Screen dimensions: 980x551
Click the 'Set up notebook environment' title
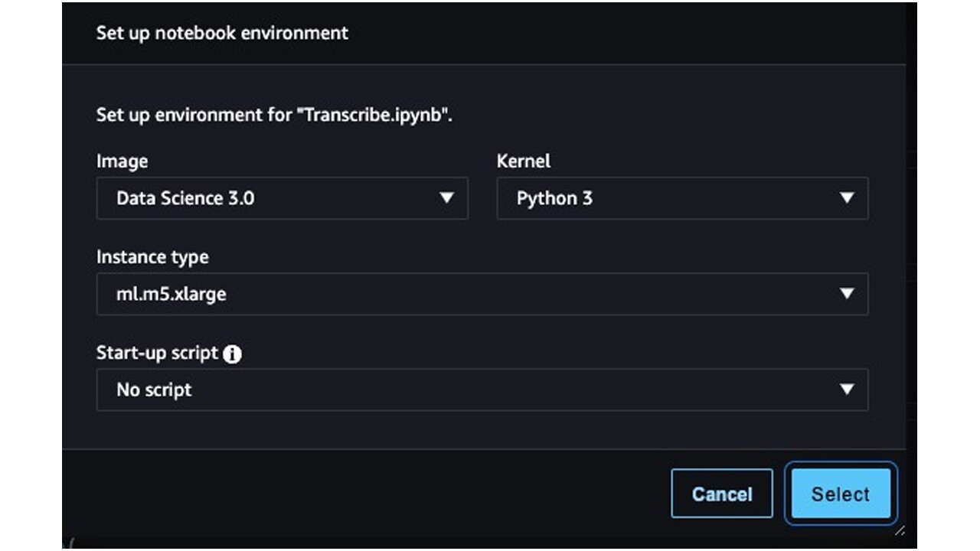coord(222,33)
